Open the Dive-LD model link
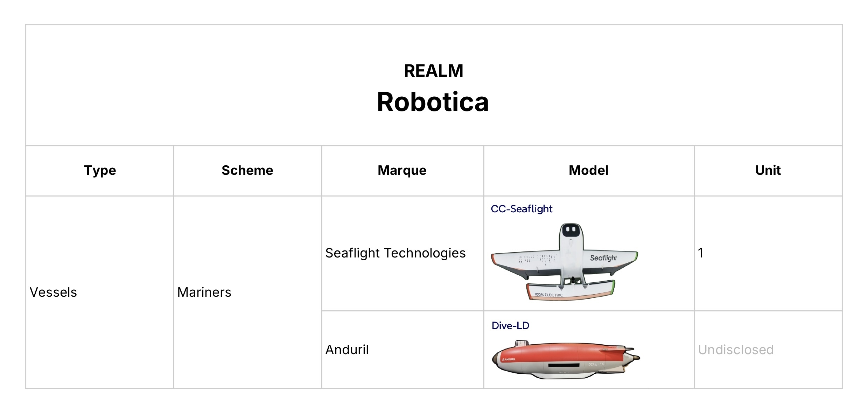 (x=510, y=325)
